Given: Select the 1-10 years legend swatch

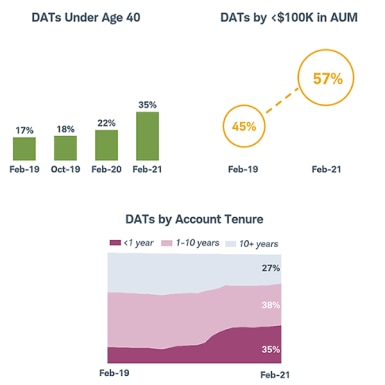Looking at the screenshot, I should tap(167, 243).
